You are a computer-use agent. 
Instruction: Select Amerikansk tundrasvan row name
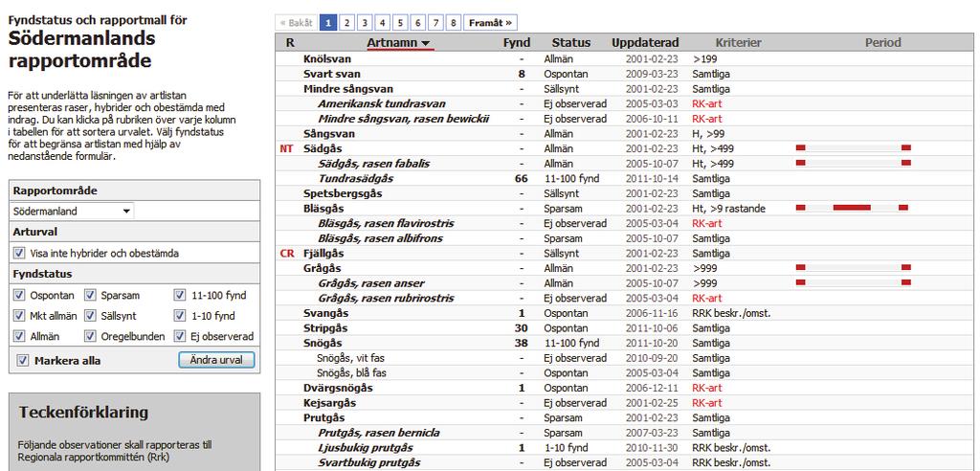click(x=382, y=103)
